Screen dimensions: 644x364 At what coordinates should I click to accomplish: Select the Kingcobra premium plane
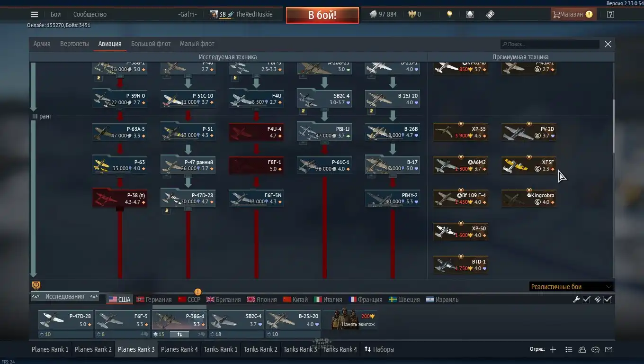pyautogui.click(x=529, y=199)
